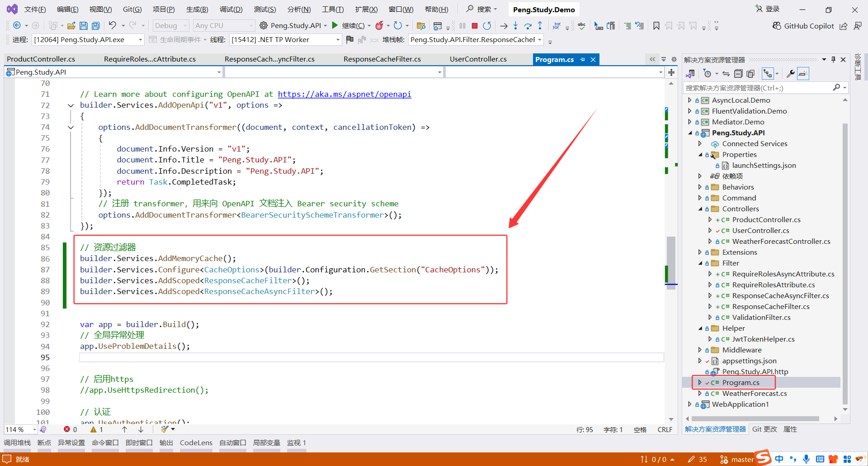The width and height of the screenshot is (868, 466).
Task: Open the Git(G) menu
Action: point(132,10)
